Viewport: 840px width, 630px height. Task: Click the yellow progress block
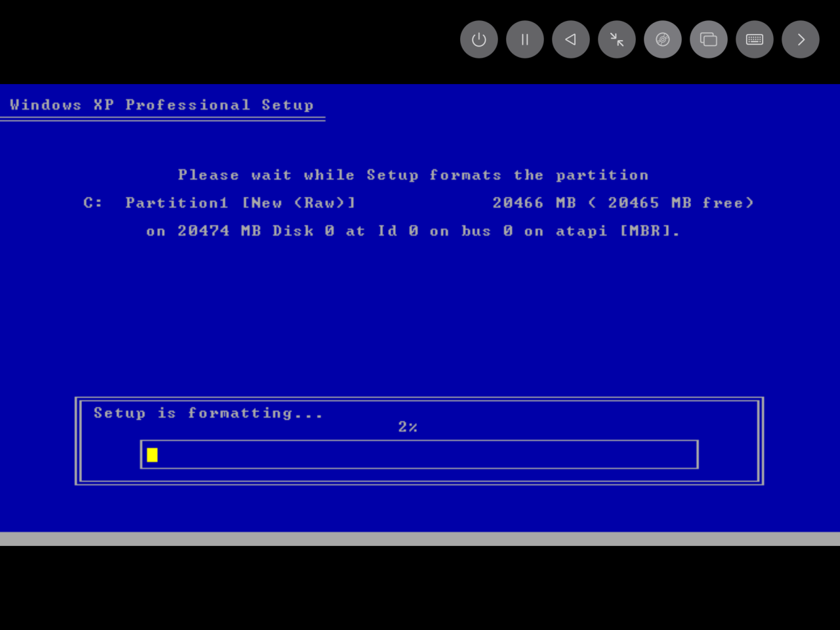click(152, 455)
